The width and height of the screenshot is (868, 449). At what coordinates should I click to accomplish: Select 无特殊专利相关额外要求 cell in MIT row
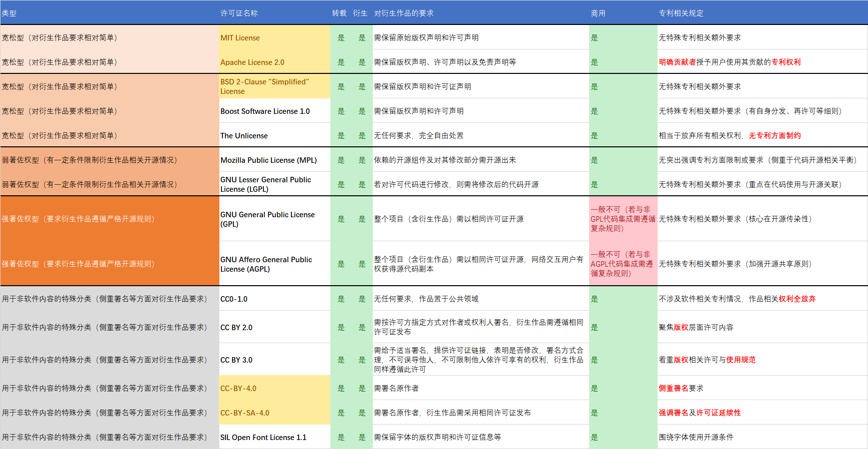[763, 37]
